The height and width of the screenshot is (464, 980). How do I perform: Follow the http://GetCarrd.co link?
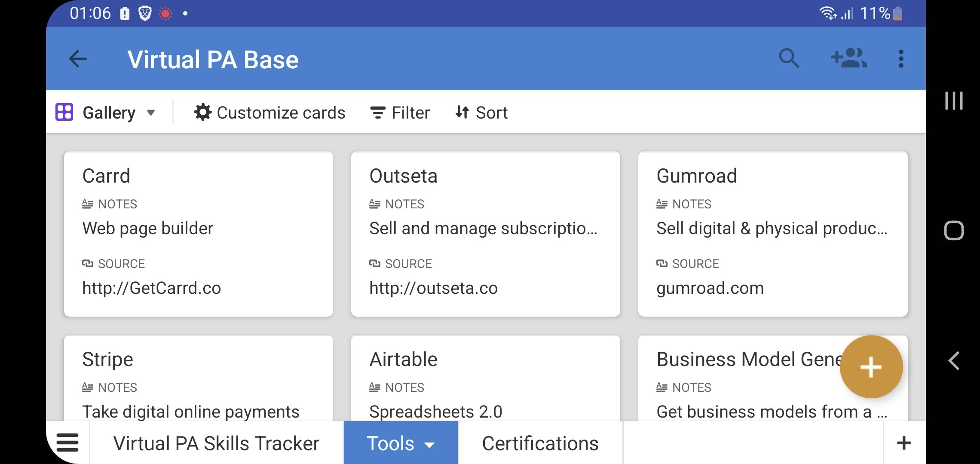(x=152, y=288)
